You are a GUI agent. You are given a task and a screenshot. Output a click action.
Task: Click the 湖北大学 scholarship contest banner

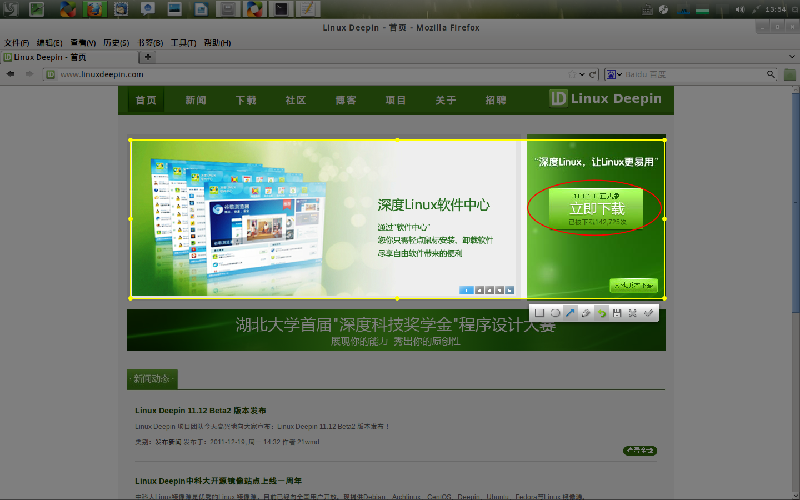point(396,330)
